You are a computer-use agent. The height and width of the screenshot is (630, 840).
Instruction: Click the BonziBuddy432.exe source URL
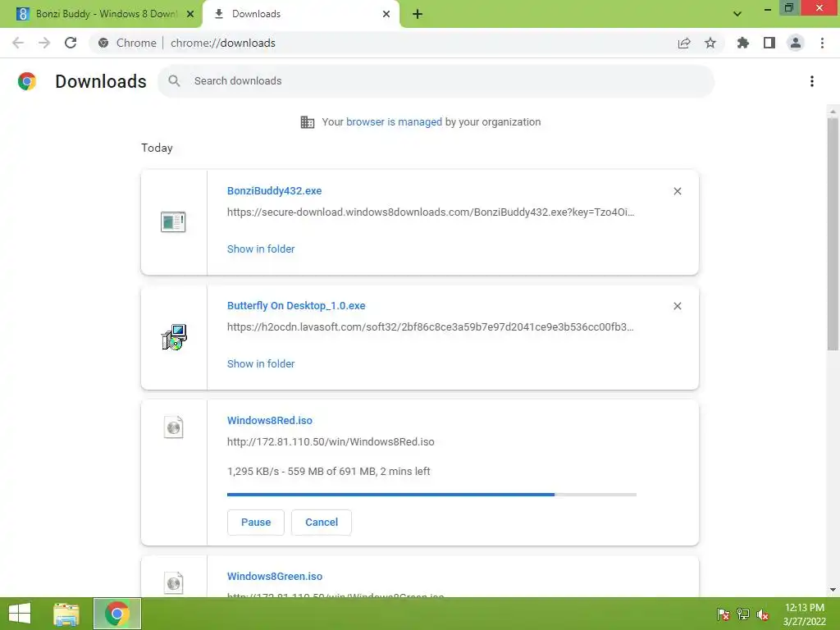point(430,212)
